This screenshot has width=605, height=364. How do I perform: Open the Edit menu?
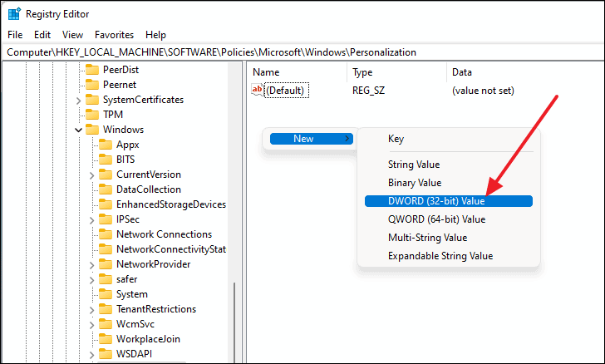click(x=42, y=35)
